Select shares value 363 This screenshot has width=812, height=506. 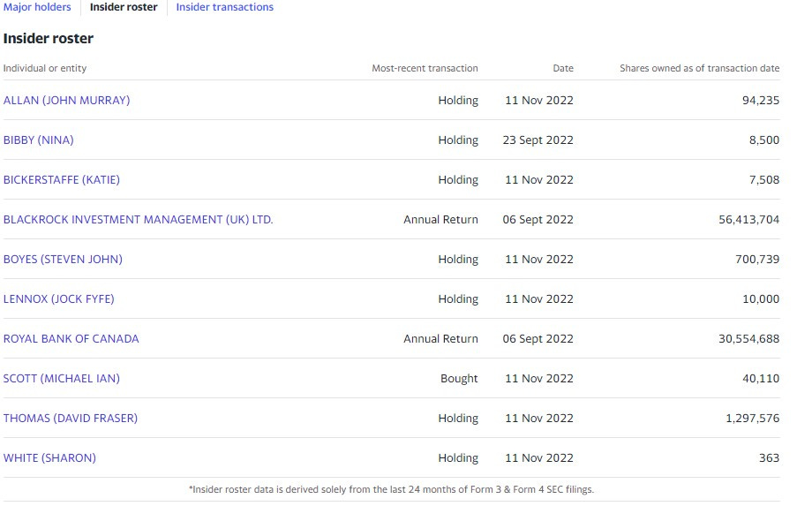point(769,458)
